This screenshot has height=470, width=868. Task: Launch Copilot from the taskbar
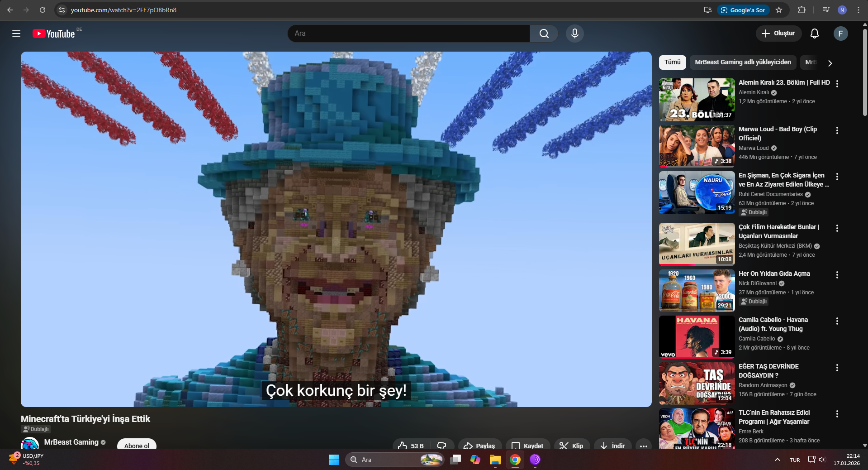(475, 460)
